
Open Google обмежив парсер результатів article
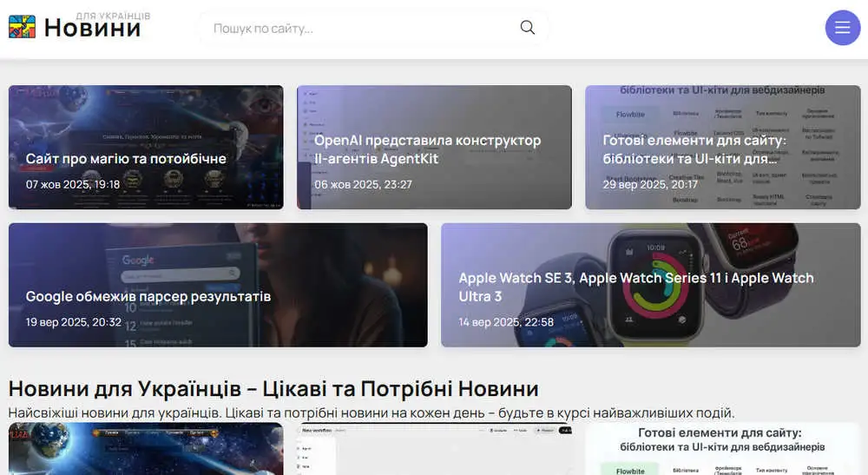[218, 285]
